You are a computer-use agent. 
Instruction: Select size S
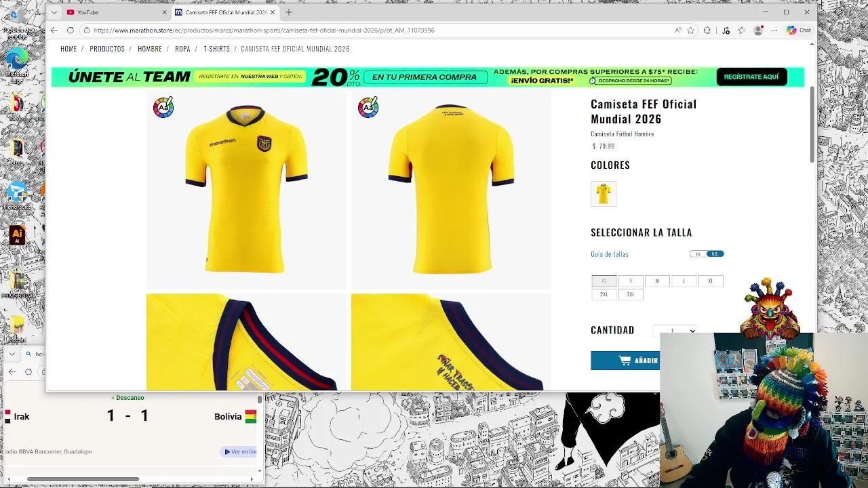[x=631, y=281]
